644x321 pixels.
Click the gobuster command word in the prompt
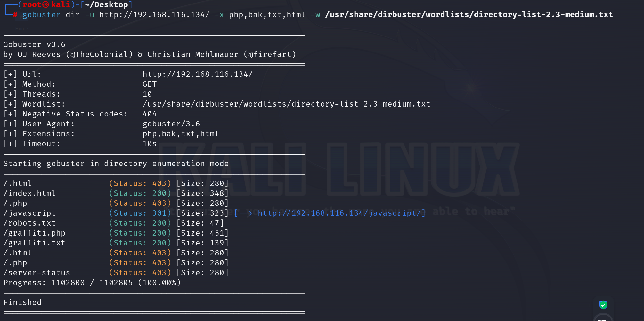[x=41, y=15]
